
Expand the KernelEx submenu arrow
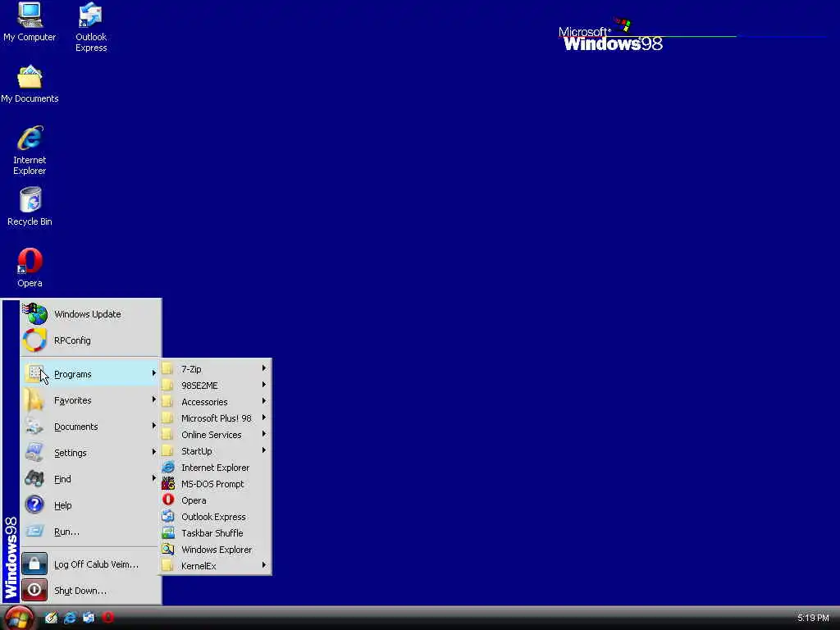click(264, 565)
